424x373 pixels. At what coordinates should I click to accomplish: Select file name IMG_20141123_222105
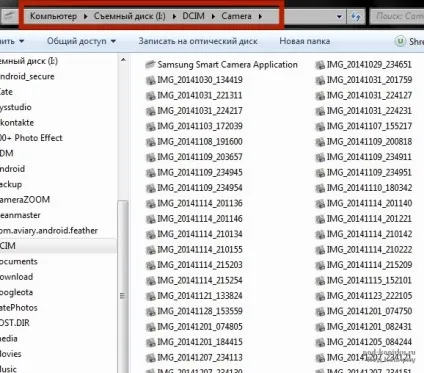369,296
